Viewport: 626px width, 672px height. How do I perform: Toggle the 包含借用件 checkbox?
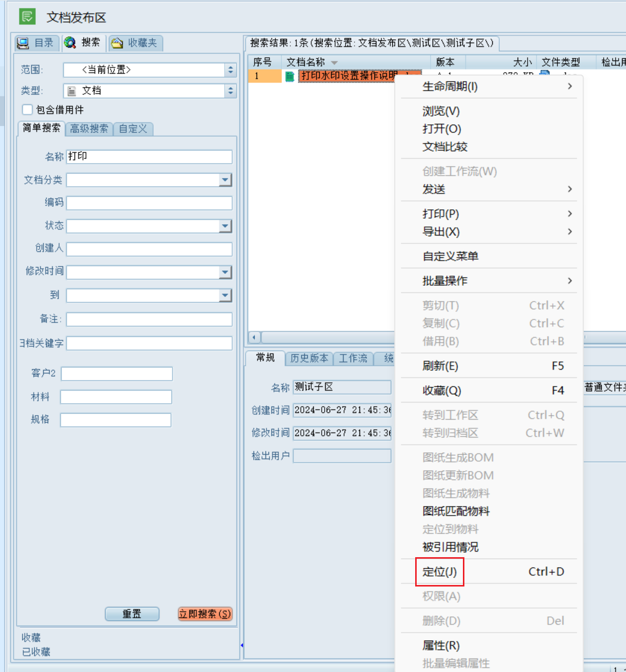click(27, 109)
